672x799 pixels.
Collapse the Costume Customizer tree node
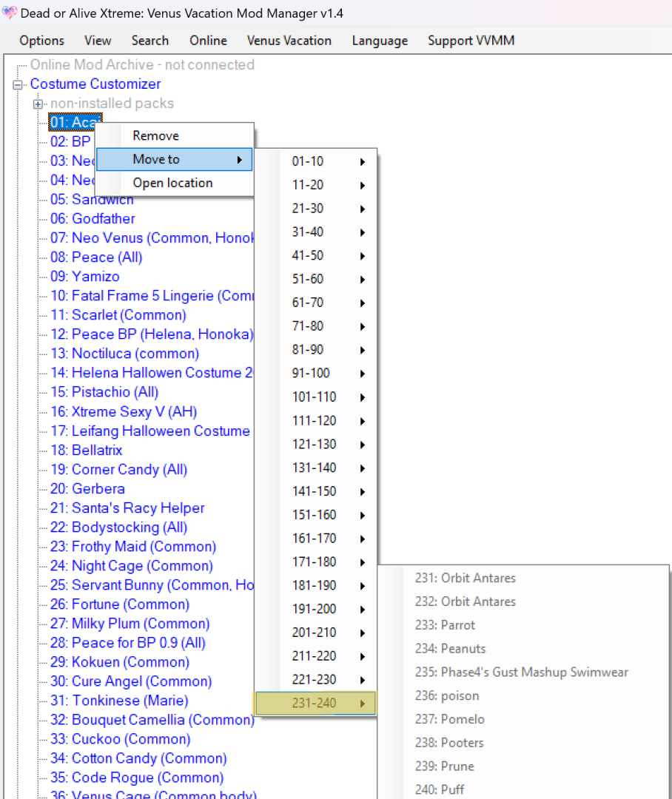click(x=18, y=84)
